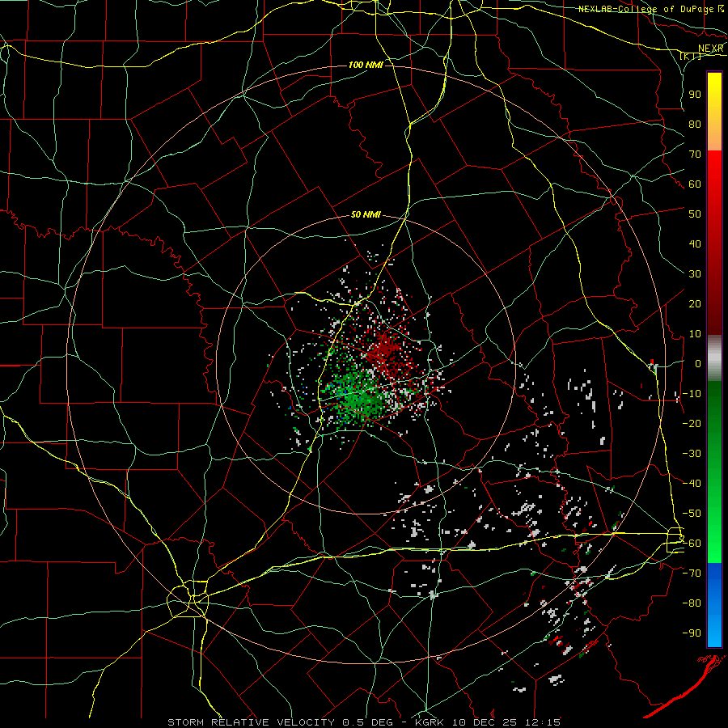Pick the gray zero-velocity segment of the scale
The width and height of the screenshot is (728, 728).
pos(714,358)
